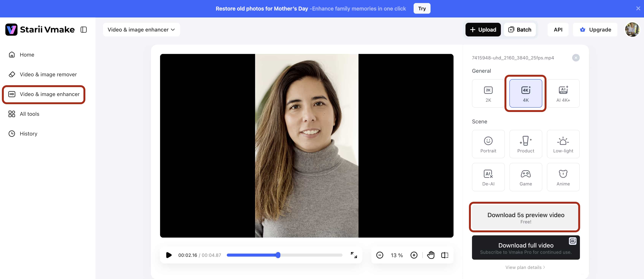The height and width of the screenshot is (279, 644).
Task: Select Video & image enhancer in sidebar
Action: (44, 94)
